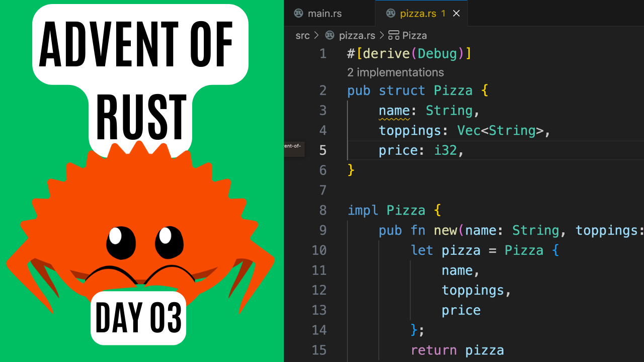Click line number 12 in the gutter

(319, 290)
